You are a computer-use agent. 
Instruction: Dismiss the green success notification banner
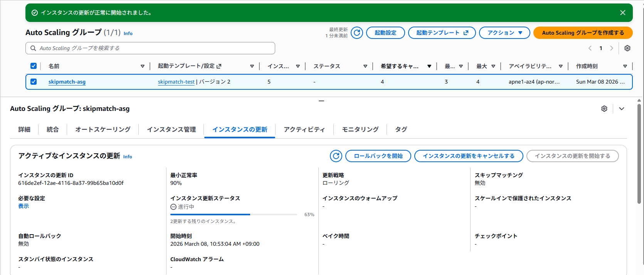(623, 13)
